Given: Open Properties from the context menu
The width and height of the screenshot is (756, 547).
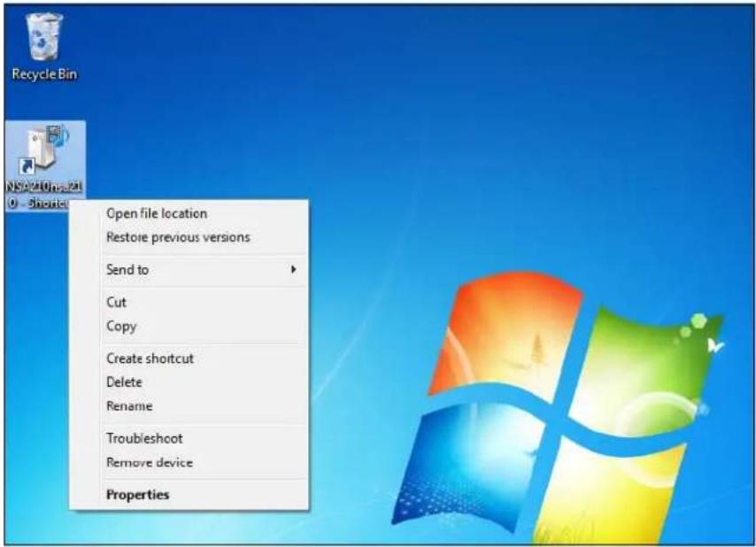Looking at the screenshot, I should (189, 495).
